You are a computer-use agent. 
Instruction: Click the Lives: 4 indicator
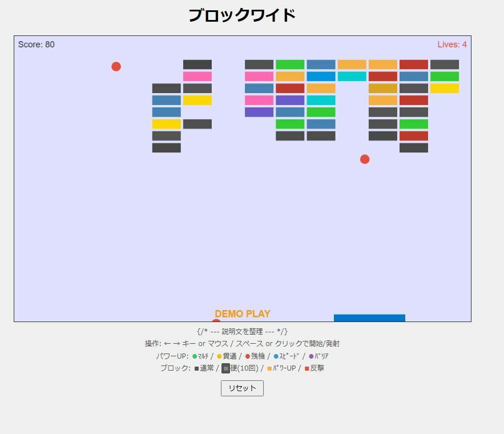click(452, 44)
